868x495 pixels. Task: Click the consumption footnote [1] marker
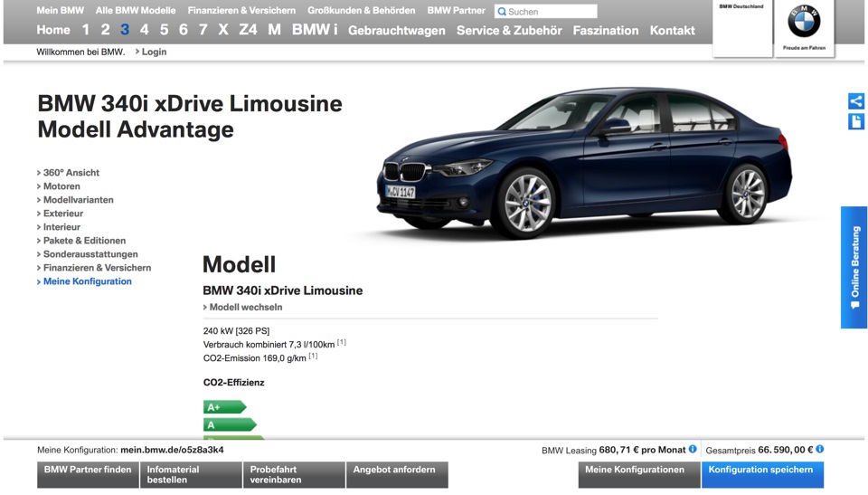click(342, 342)
